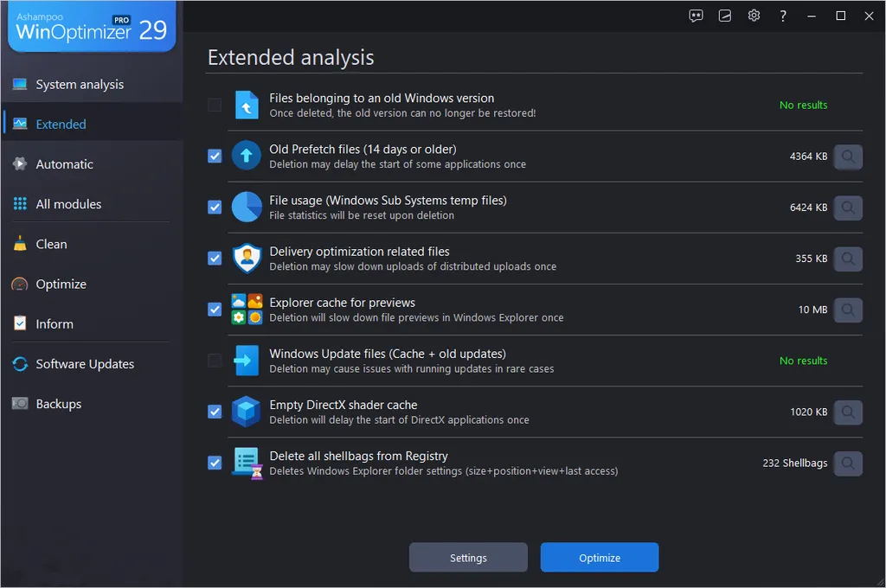The image size is (886, 588).
Task: Maximize the WinOptimizer window
Action: [x=840, y=16]
